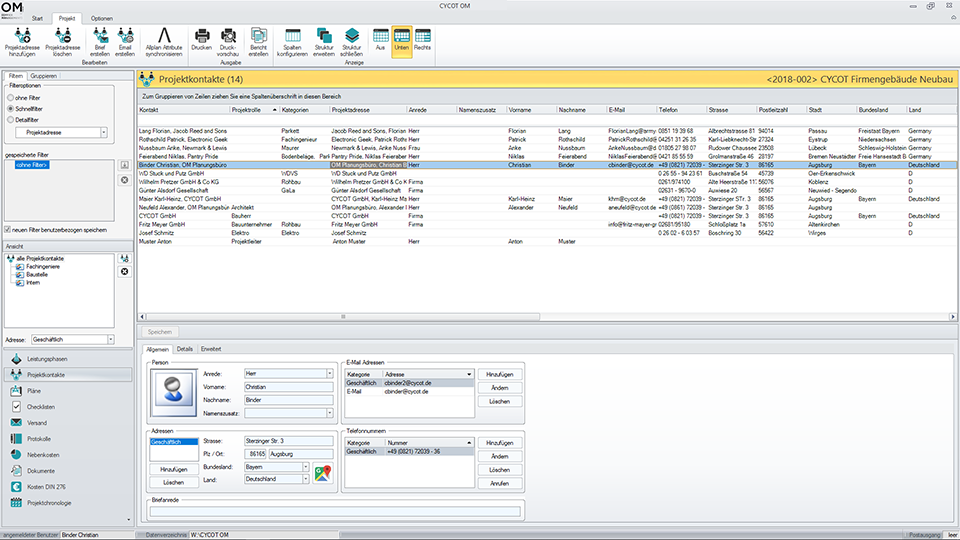The image size is (960, 540).
Task: Open Versand in the left sidebar
Action: (x=37, y=423)
